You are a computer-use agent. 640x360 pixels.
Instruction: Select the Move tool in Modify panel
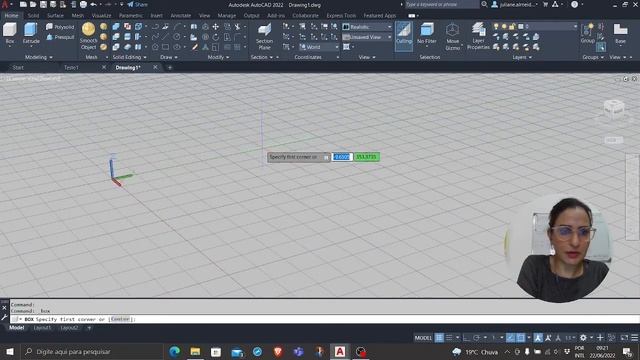(x=216, y=27)
